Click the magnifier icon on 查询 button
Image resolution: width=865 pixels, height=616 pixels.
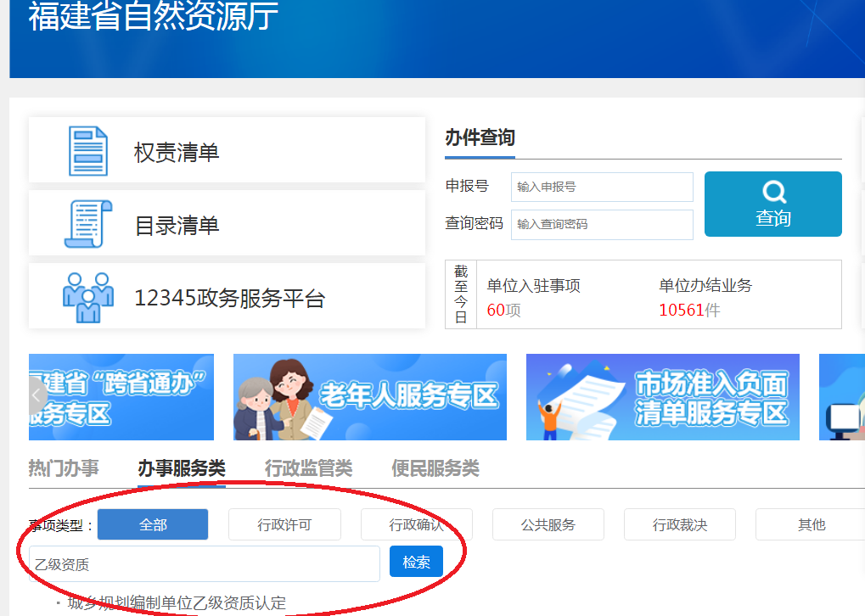pos(773,192)
